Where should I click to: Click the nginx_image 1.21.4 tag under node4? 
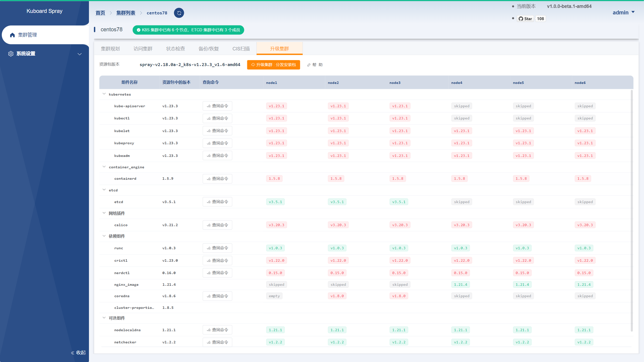click(x=460, y=285)
